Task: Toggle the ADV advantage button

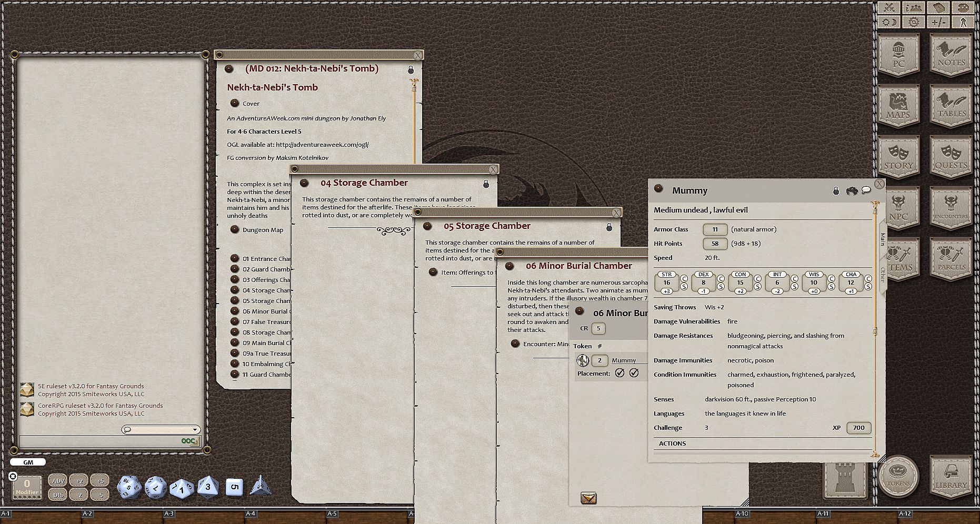Action: click(x=58, y=480)
